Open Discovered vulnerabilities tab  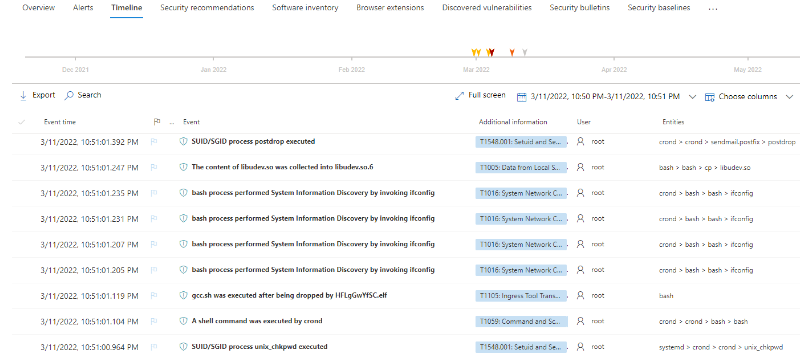pos(487,8)
